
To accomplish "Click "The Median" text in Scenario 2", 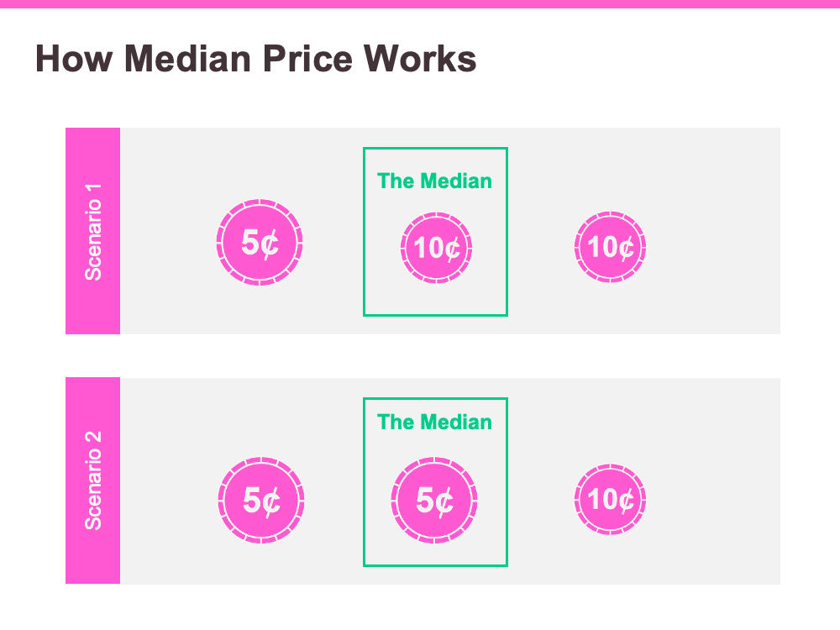I will (x=434, y=423).
